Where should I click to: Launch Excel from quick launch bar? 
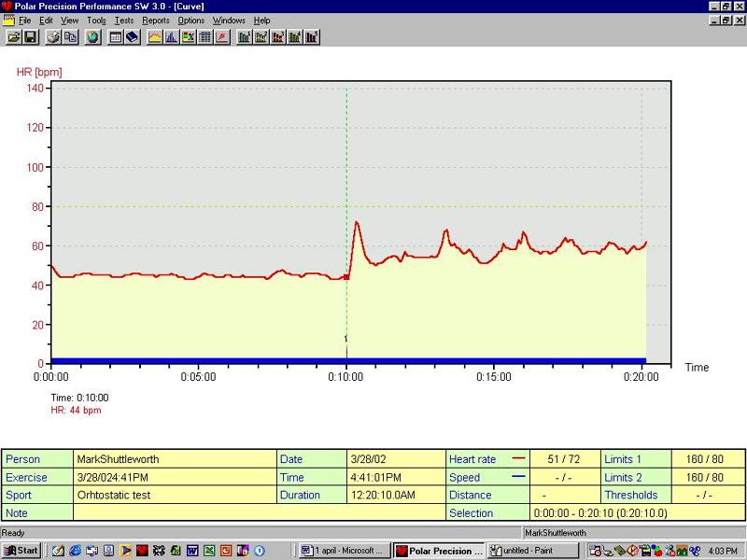(209, 551)
